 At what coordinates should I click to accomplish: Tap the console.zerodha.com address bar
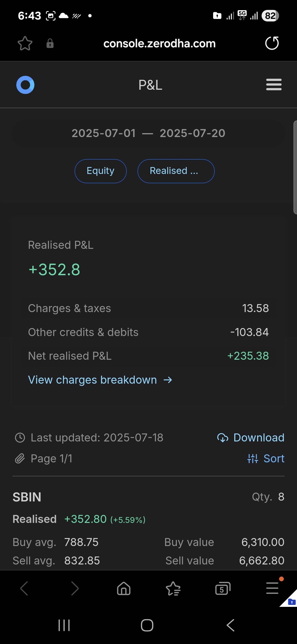click(x=159, y=43)
